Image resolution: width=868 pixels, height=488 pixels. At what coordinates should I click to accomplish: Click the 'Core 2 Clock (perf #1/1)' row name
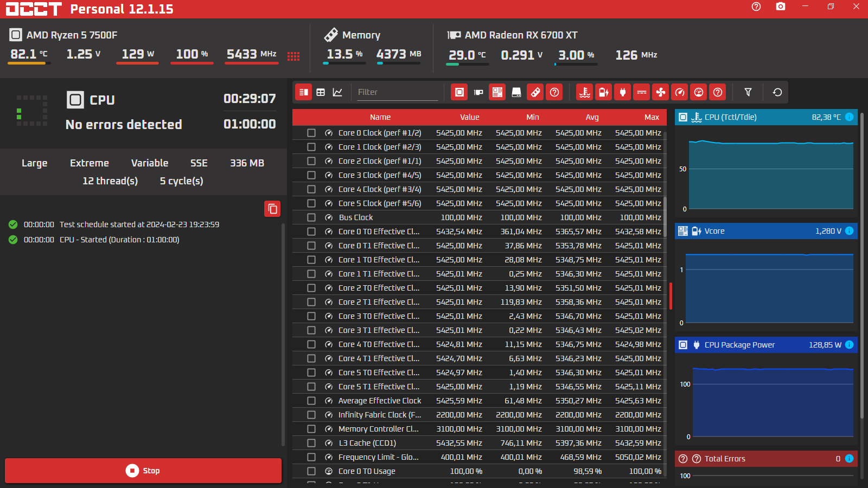tap(380, 161)
